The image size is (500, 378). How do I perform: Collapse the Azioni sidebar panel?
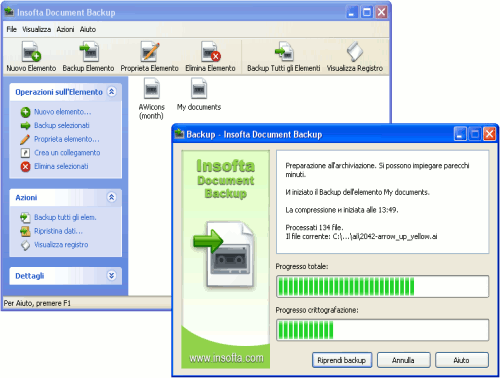coord(112,197)
